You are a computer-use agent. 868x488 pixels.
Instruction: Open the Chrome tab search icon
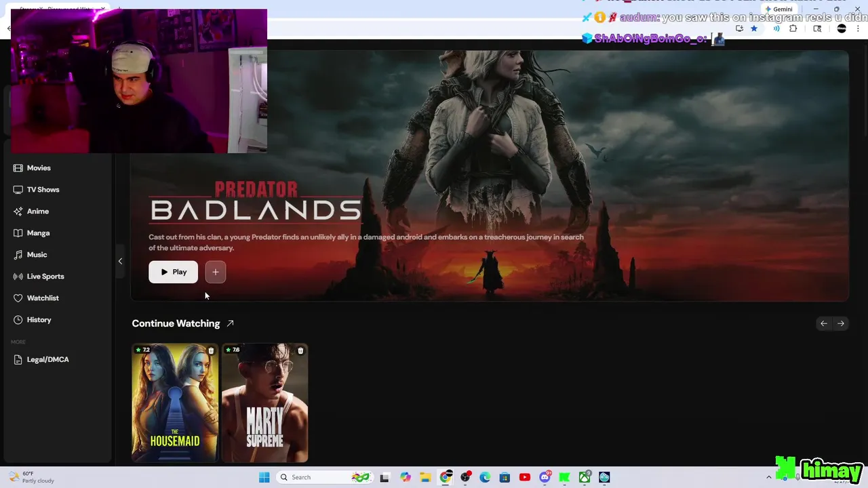[817, 28]
